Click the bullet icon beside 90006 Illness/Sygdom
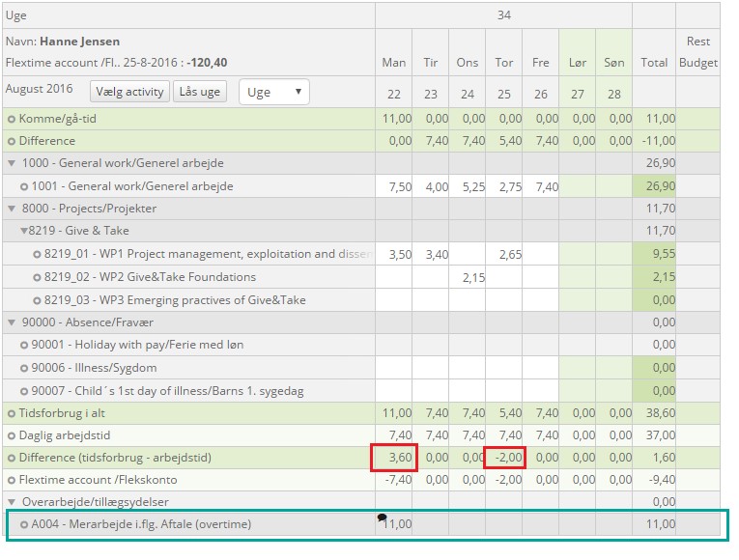This screenshot has height=560, width=739. pyautogui.click(x=23, y=368)
